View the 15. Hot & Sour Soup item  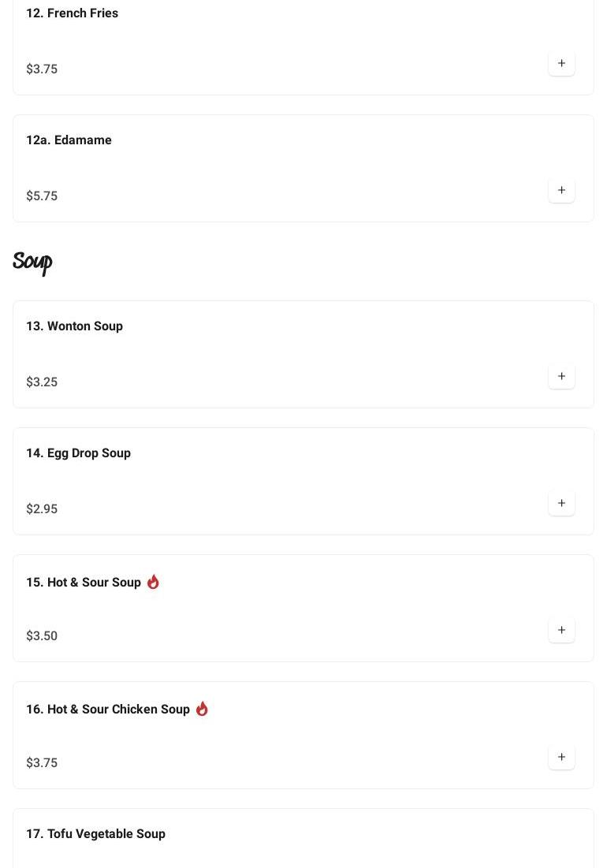[84, 583]
